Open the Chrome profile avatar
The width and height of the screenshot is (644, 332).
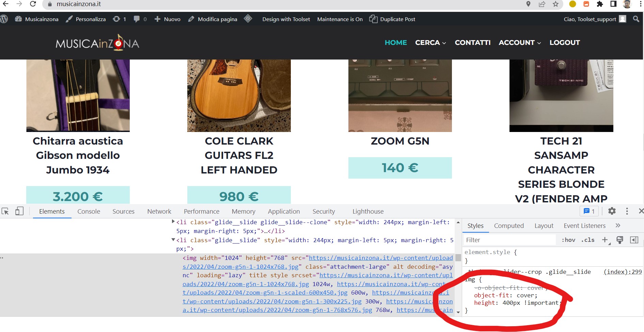(x=627, y=4)
